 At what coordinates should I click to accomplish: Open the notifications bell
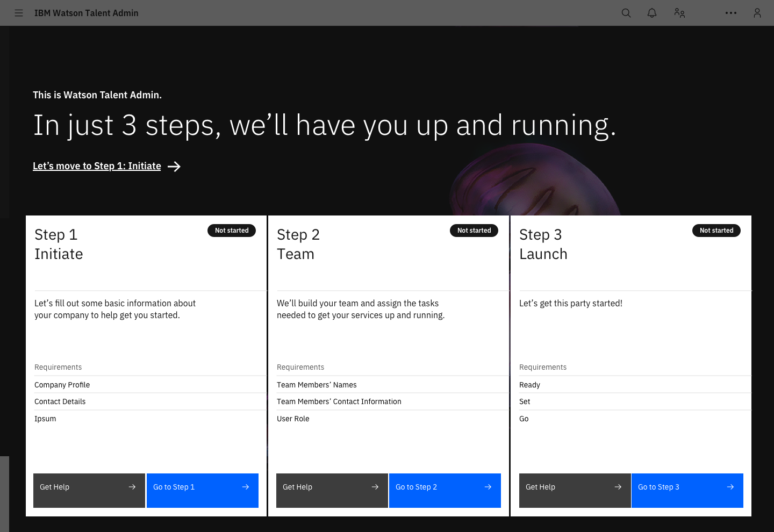652,13
